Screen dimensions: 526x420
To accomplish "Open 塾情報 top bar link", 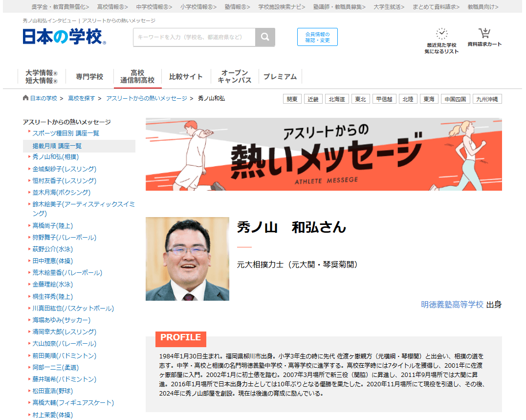I will pos(238,7).
